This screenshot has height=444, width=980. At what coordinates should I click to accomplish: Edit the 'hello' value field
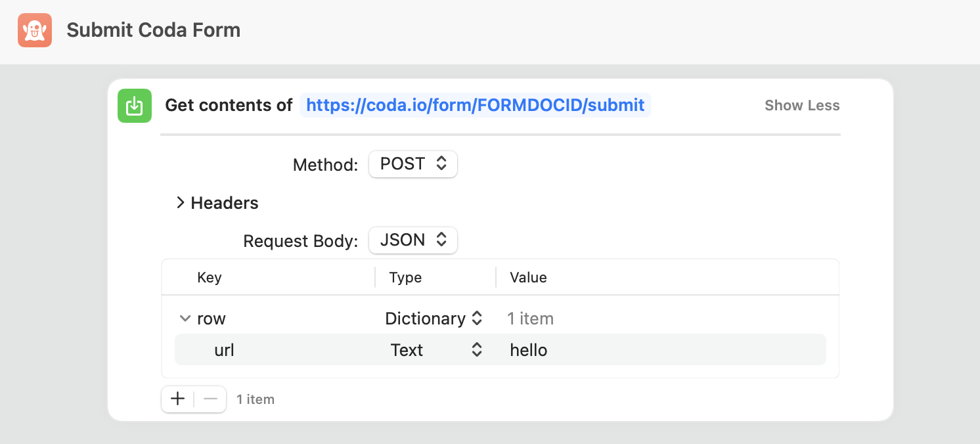pos(529,350)
